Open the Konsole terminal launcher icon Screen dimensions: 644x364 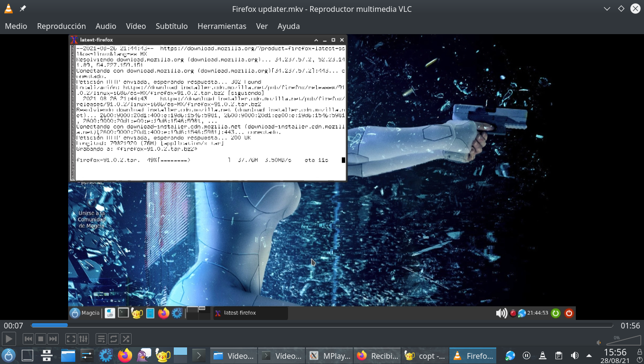click(199, 355)
